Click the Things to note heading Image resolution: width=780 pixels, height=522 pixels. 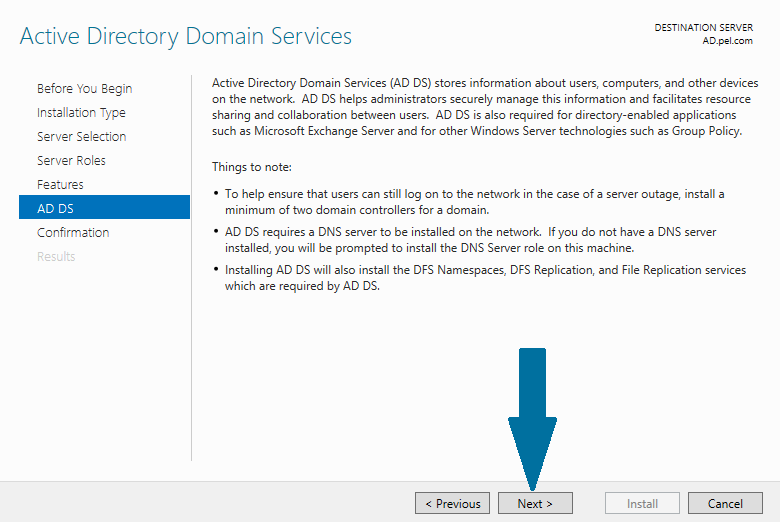click(x=252, y=167)
